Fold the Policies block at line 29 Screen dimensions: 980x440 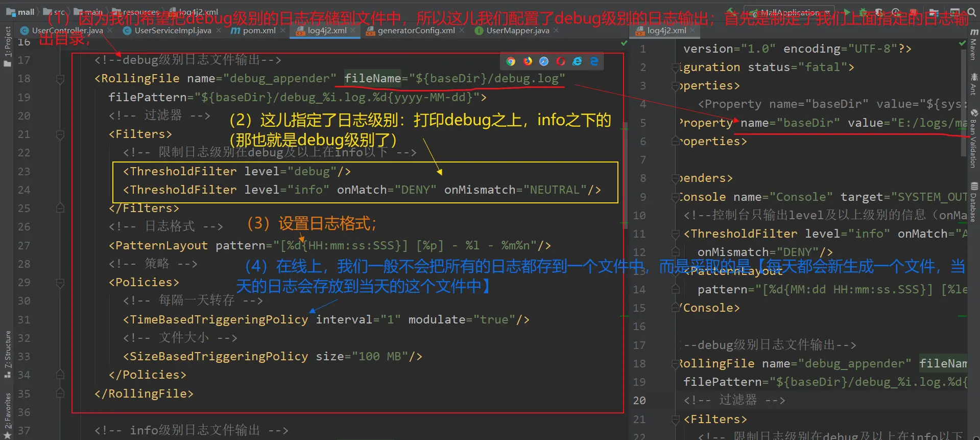point(60,283)
